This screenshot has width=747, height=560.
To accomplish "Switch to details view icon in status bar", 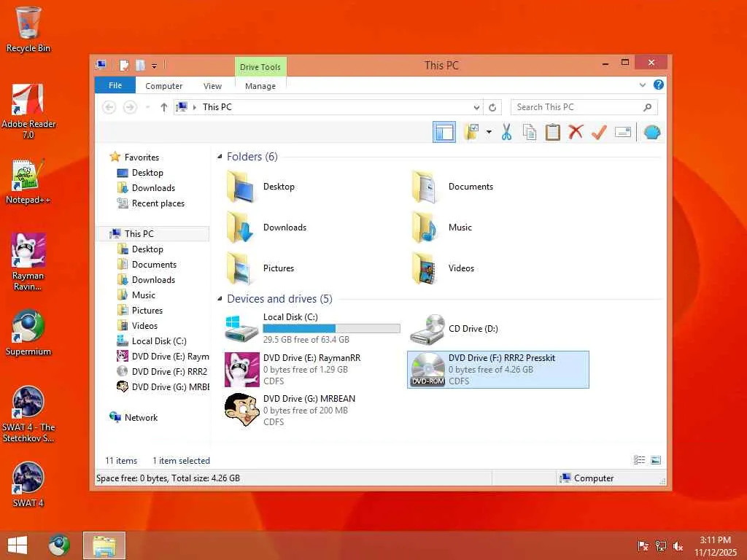I will [x=639, y=460].
